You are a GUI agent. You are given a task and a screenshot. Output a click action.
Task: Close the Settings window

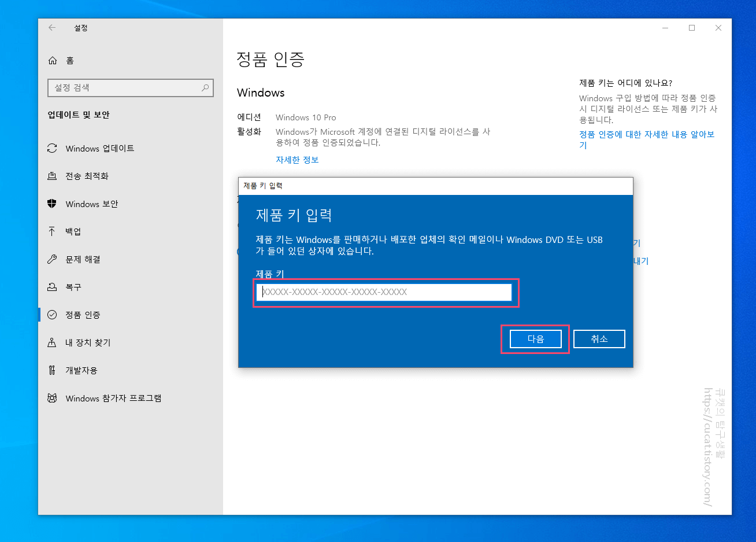[718, 28]
